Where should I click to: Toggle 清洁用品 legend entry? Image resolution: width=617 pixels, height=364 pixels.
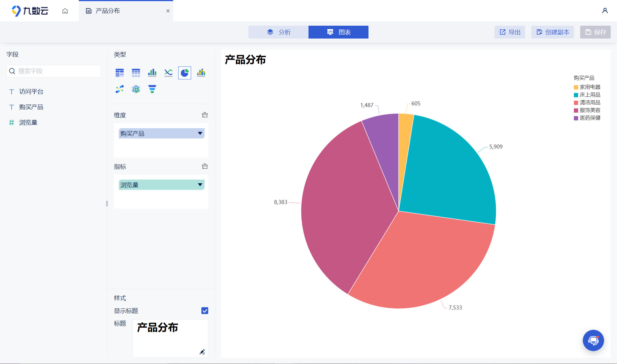click(587, 102)
